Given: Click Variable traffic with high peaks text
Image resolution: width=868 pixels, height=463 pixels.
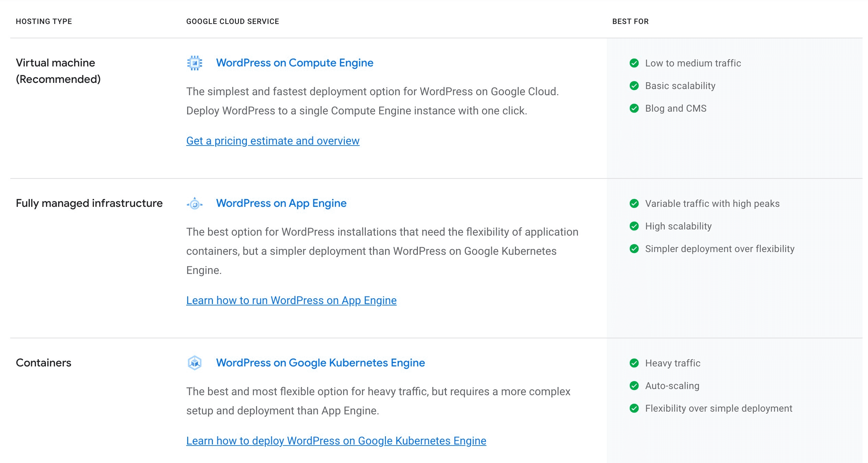Looking at the screenshot, I should pyautogui.click(x=712, y=203).
